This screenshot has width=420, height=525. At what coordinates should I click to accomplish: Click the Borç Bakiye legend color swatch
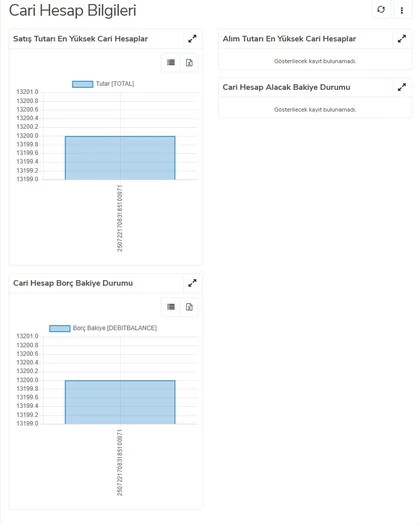(x=60, y=328)
